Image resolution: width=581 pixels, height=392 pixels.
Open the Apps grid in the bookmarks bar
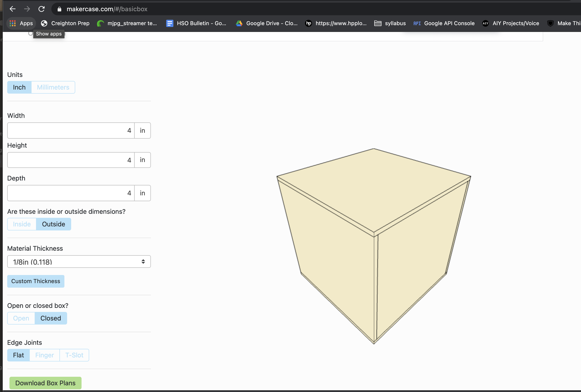coord(21,23)
